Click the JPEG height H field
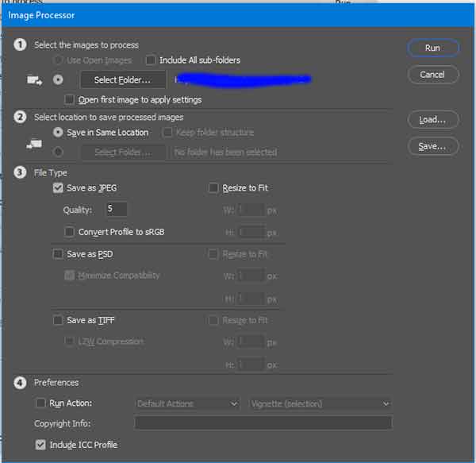This screenshot has width=476, height=463. click(x=251, y=233)
